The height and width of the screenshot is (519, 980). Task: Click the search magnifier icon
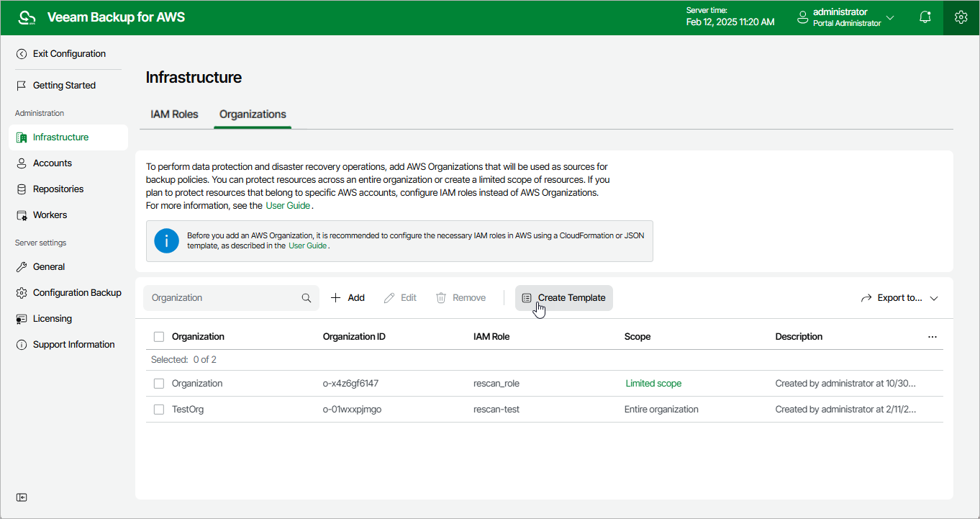[x=307, y=298]
